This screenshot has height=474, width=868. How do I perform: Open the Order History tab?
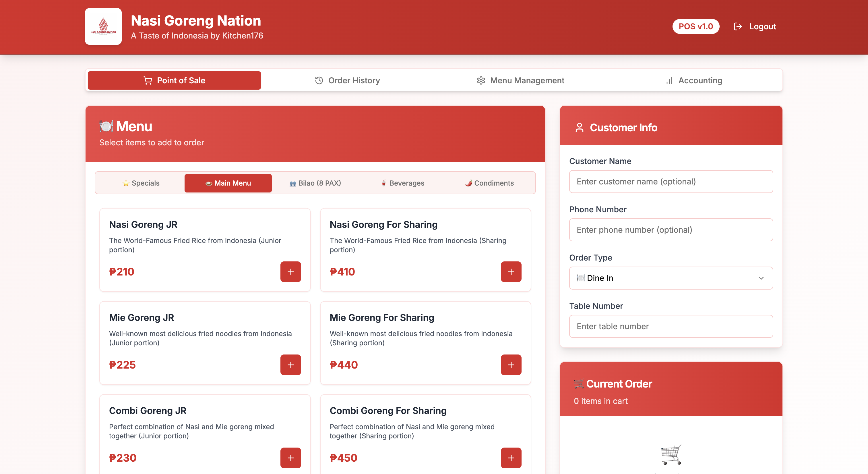tap(347, 80)
